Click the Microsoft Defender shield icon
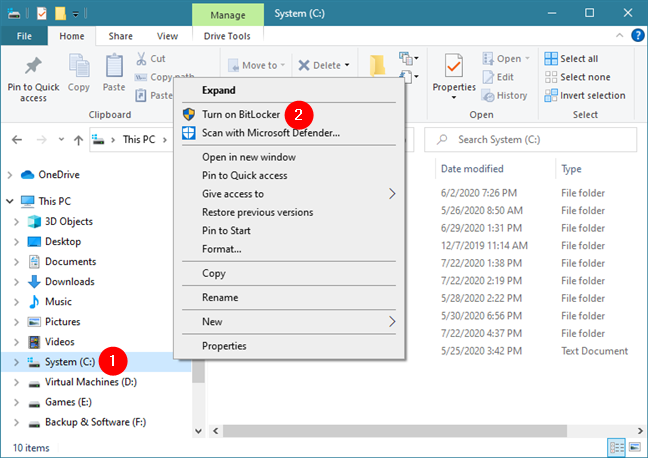This screenshot has width=648, height=458. (189, 133)
